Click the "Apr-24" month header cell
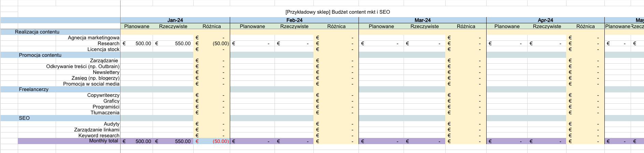 coord(545,20)
